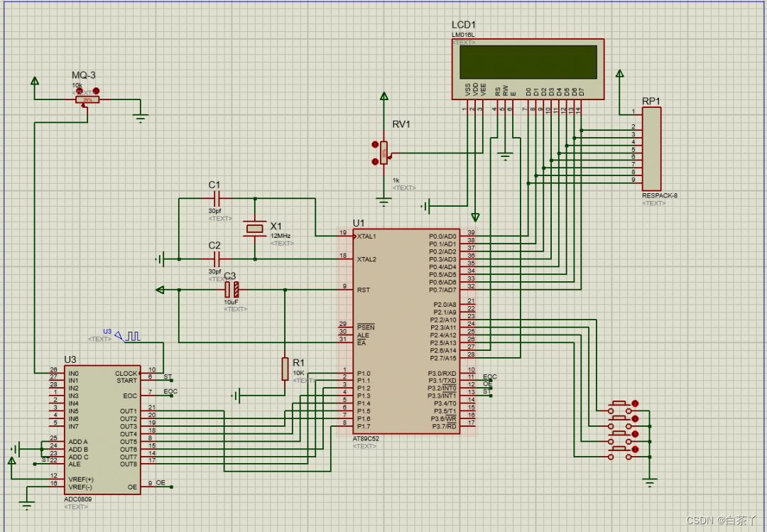Click the upper red adjust dot on RV1

[x=375, y=144]
